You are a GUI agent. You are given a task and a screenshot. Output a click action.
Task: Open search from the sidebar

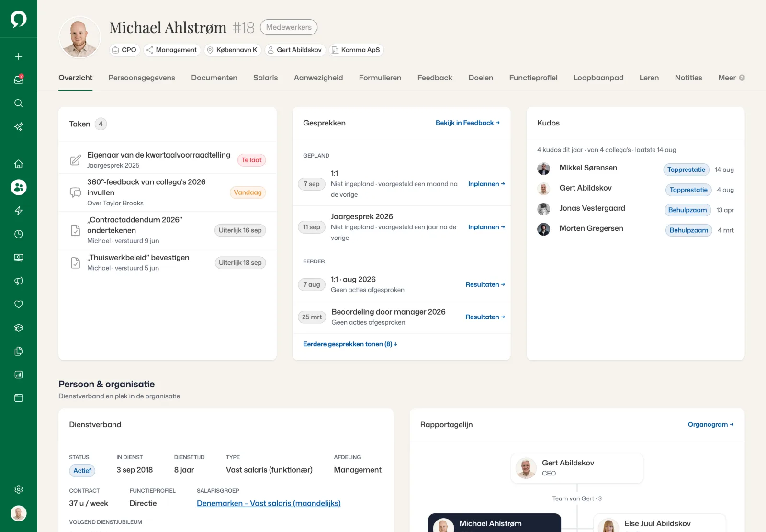[19, 103]
